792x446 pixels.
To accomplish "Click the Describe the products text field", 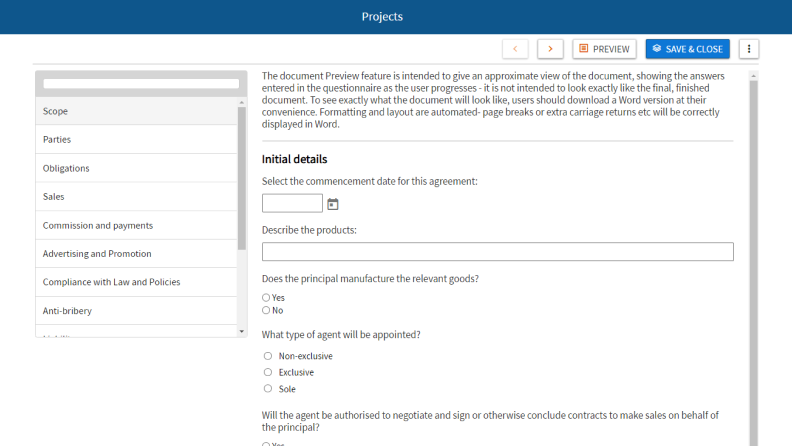I will (x=497, y=252).
